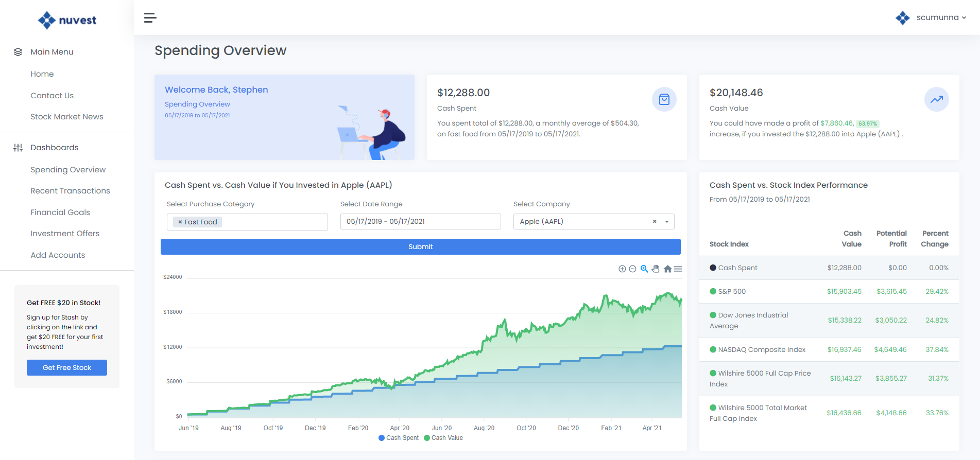Click the Get Free Stock button
Screen dimensions: 980x460
tap(67, 367)
